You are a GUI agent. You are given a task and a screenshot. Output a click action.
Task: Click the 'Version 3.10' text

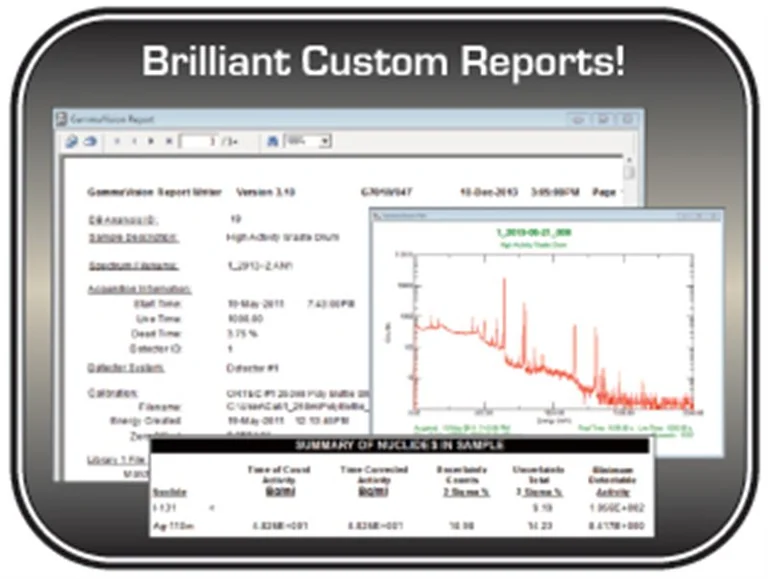point(265,192)
